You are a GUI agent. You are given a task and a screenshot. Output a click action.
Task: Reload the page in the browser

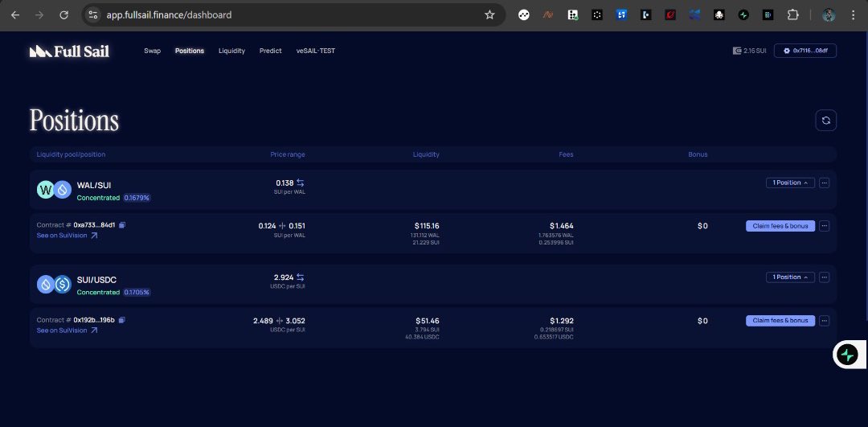click(x=63, y=15)
